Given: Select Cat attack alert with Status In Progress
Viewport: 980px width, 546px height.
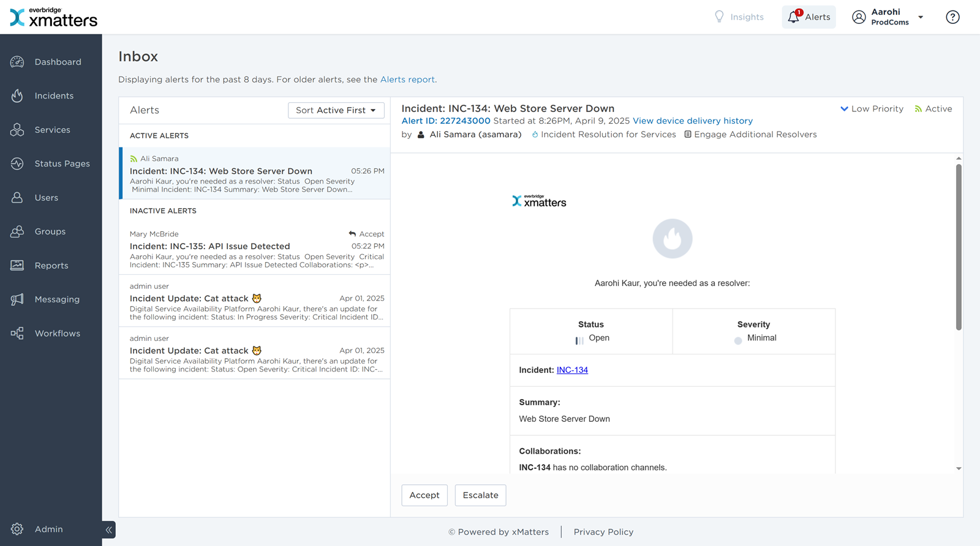Looking at the screenshot, I should pos(255,301).
